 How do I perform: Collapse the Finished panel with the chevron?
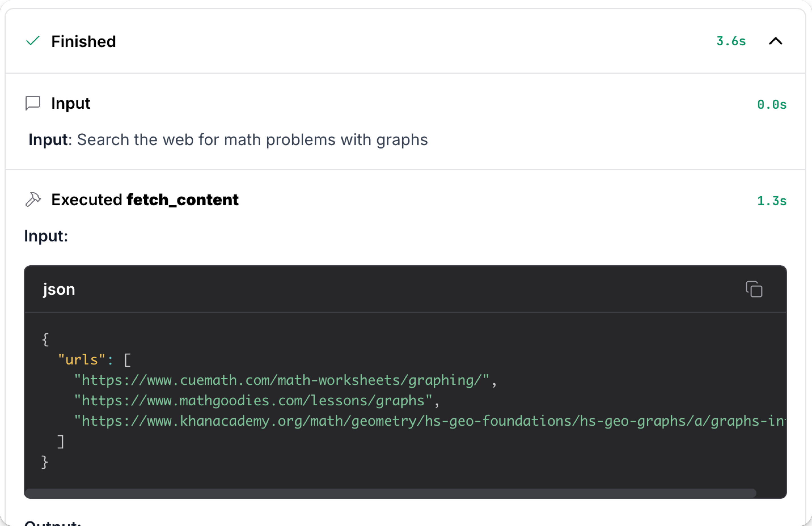tap(775, 41)
